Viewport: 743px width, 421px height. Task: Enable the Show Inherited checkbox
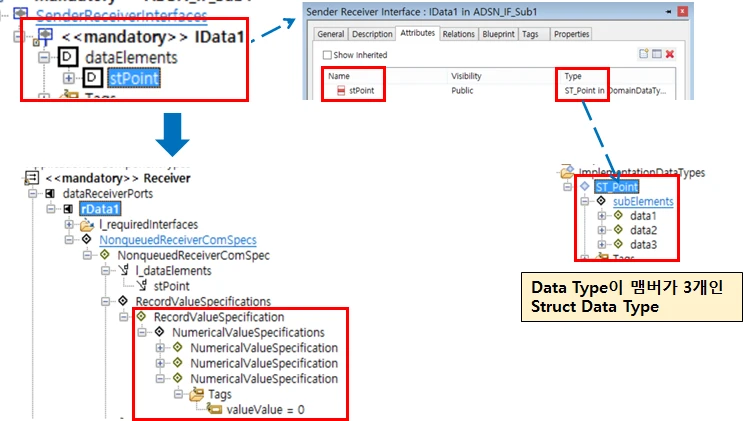click(x=327, y=55)
